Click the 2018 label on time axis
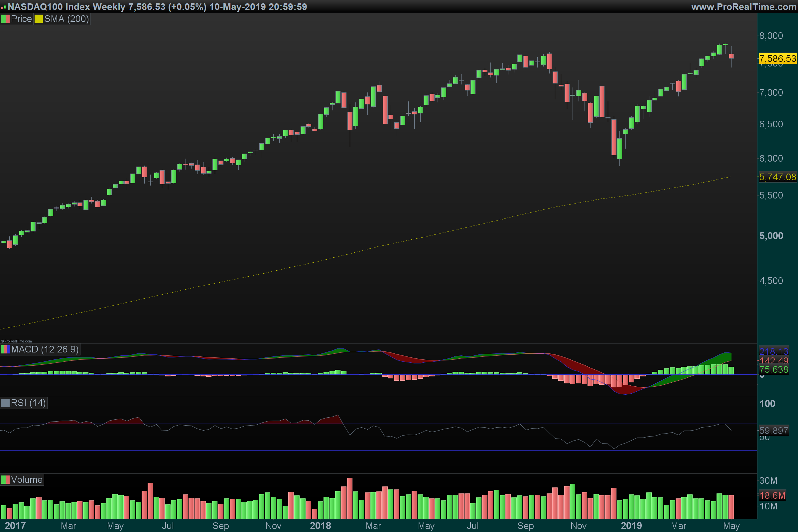This screenshot has height=532, width=798. [x=320, y=526]
